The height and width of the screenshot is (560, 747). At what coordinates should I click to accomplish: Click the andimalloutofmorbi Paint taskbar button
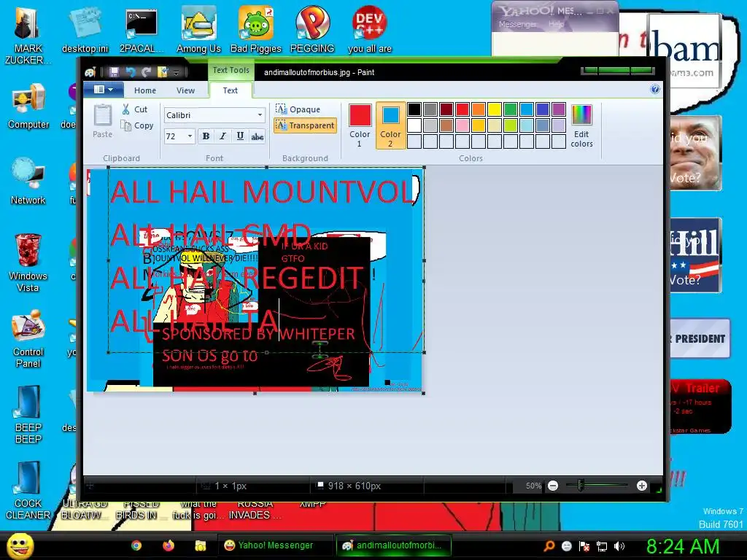393,545
